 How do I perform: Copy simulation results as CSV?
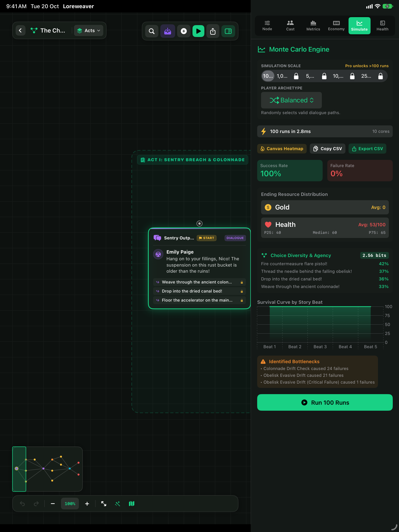[327, 149]
